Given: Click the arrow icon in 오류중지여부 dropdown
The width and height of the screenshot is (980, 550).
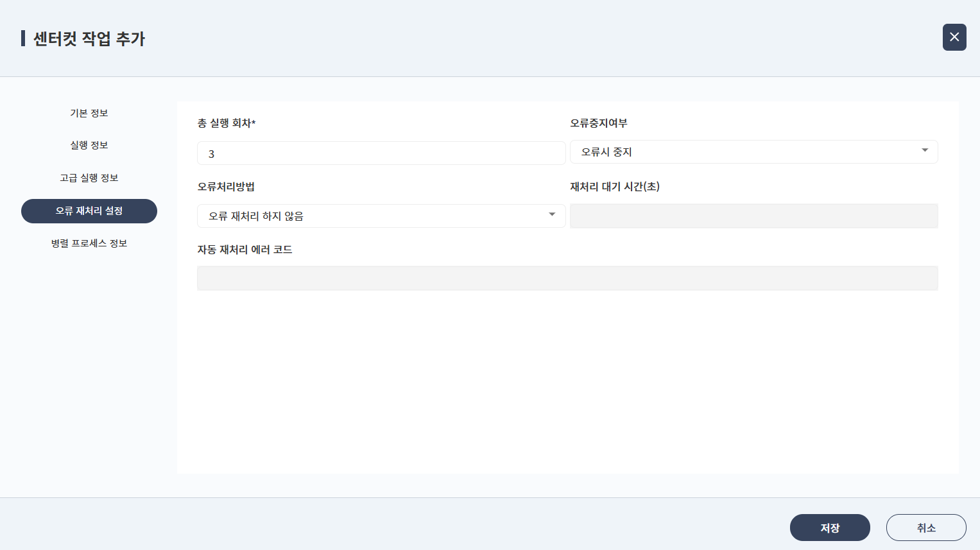Looking at the screenshot, I should [925, 151].
